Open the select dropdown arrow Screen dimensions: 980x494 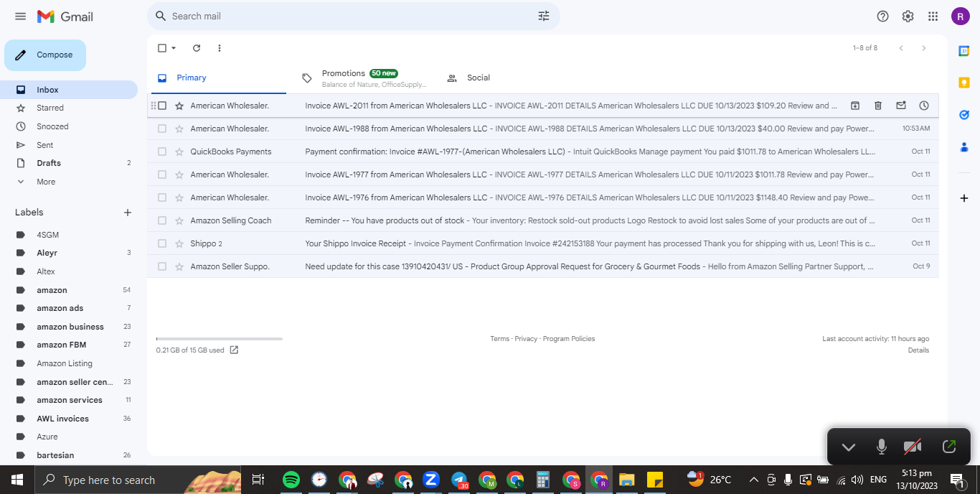tap(174, 48)
